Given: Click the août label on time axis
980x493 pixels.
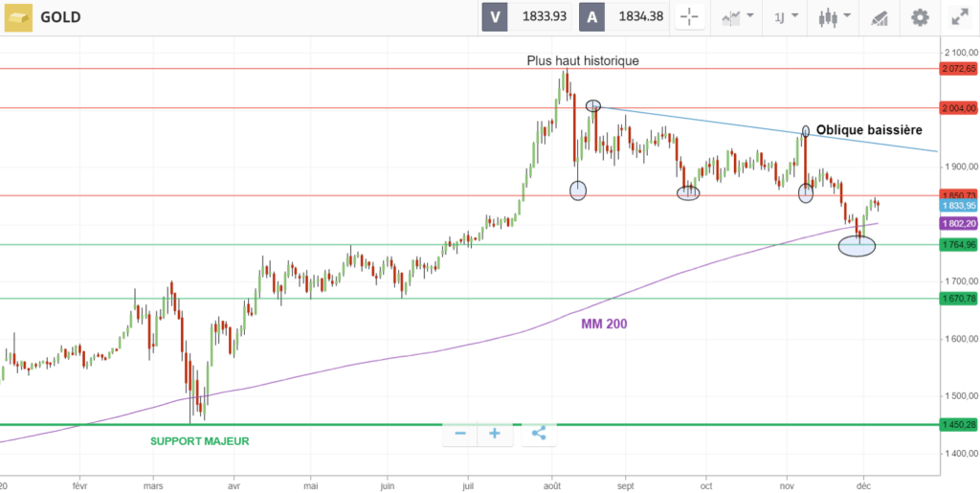Looking at the screenshot, I should point(551,484).
